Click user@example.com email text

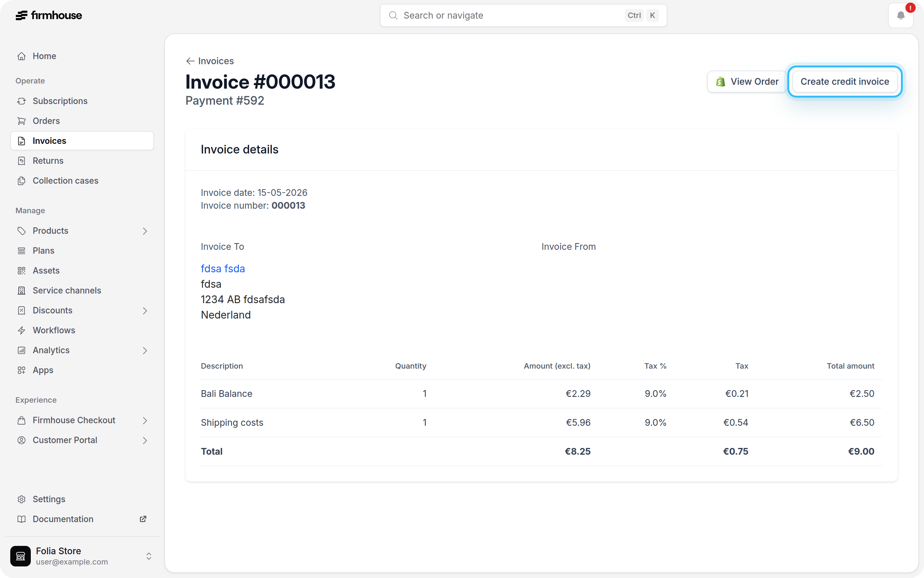[x=72, y=562]
